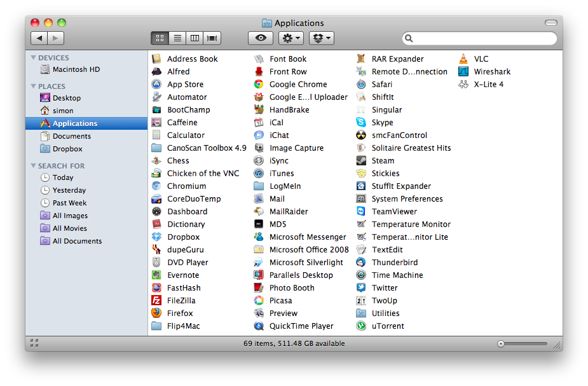Click sidebar resize handle at bottom left
Image resolution: width=588 pixels, height=386 pixels.
coord(34,343)
